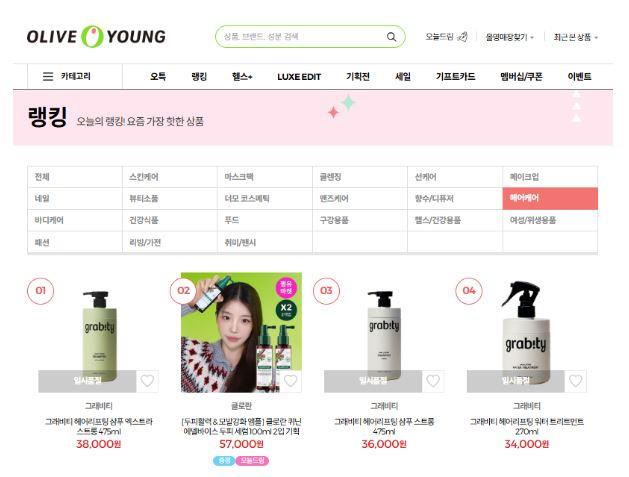The height and width of the screenshot is (477, 629).
Task: Toggle heart on Grabity water treatment
Action: click(x=576, y=381)
